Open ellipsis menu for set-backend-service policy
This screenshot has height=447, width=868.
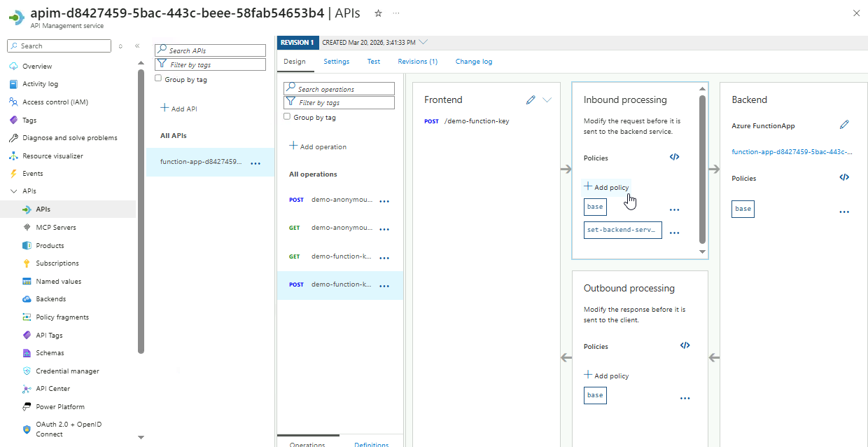pyautogui.click(x=674, y=233)
